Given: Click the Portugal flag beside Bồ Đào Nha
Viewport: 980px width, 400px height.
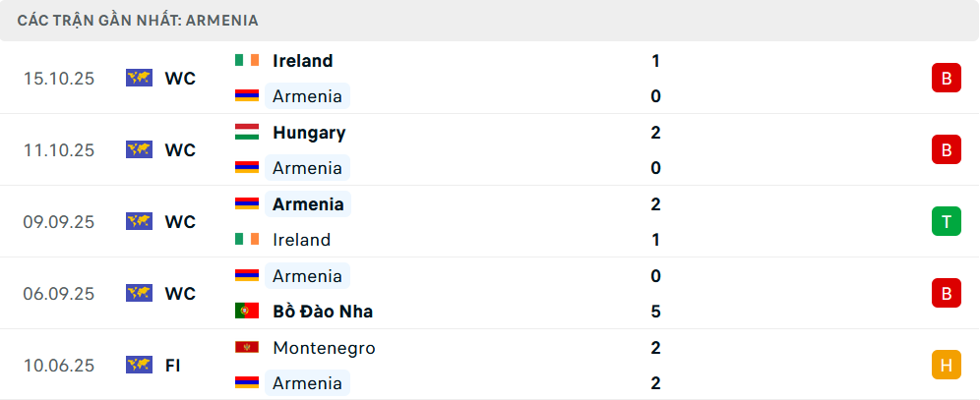Looking at the screenshot, I should click(x=247, y=312).
